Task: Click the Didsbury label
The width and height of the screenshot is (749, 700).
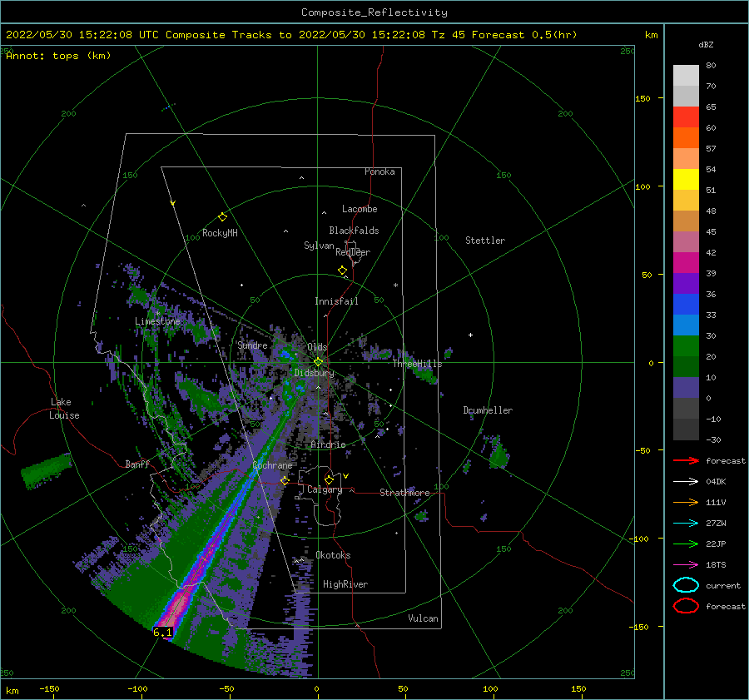Action: pos(315,373)
